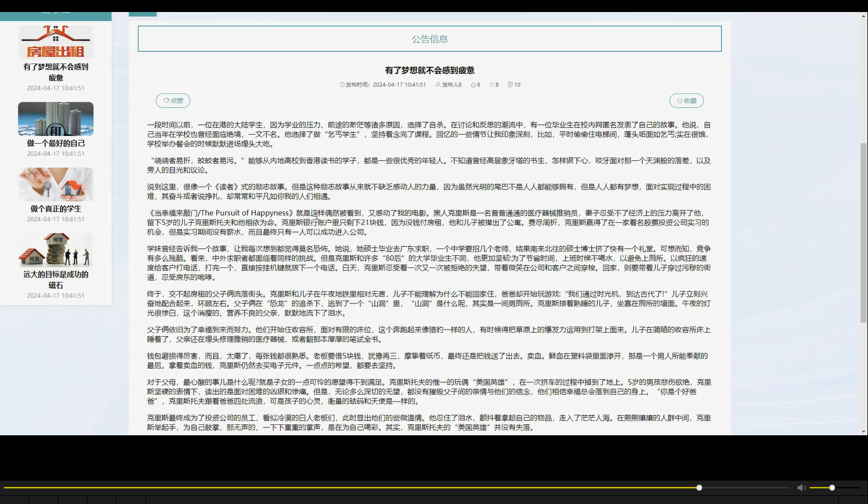Click the star icon inside the 收藏 button

(678, 100)
